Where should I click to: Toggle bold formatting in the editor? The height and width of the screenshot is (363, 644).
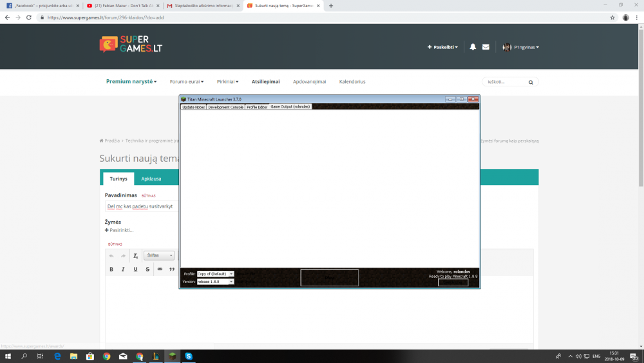click(x=111, y=270)
